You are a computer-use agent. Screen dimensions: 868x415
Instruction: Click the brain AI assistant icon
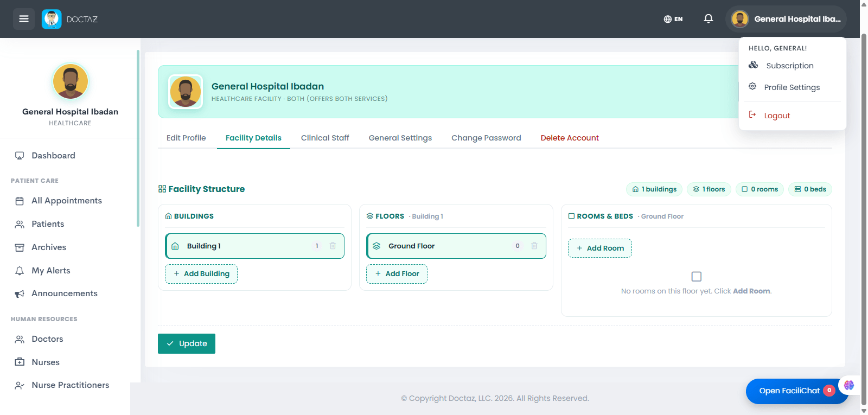click(849, 385)
